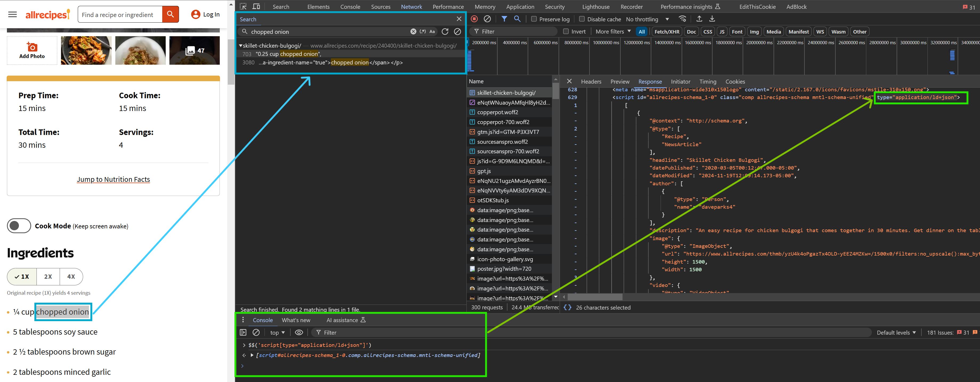Collapse the skillet-chicken-bulgogi search results

point(241,45)
